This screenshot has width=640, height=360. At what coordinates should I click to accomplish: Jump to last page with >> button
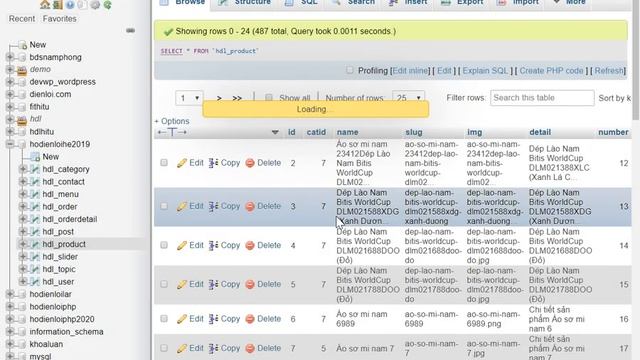coord(237,98)
